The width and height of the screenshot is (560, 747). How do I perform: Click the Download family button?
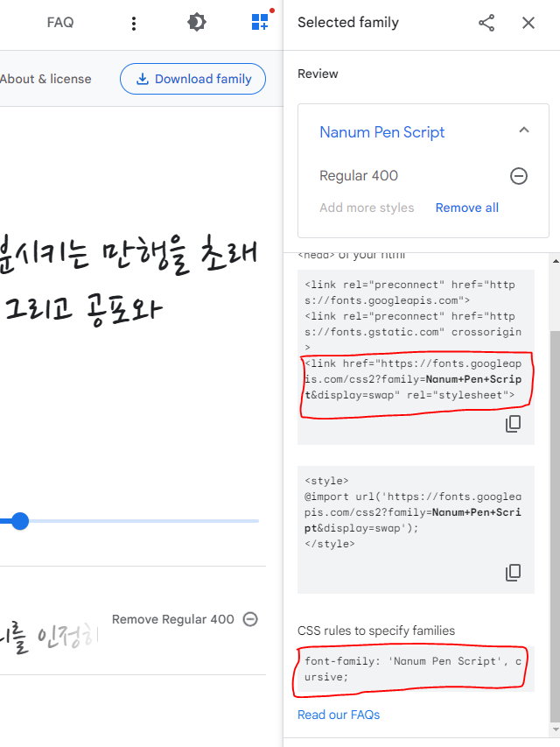click(x=192, y=79)
